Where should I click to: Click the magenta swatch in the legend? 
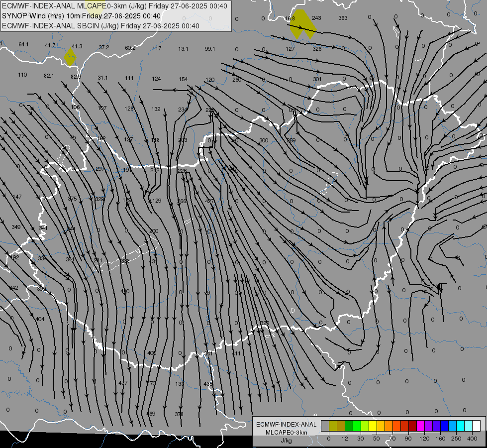click(x=421, y=426)
